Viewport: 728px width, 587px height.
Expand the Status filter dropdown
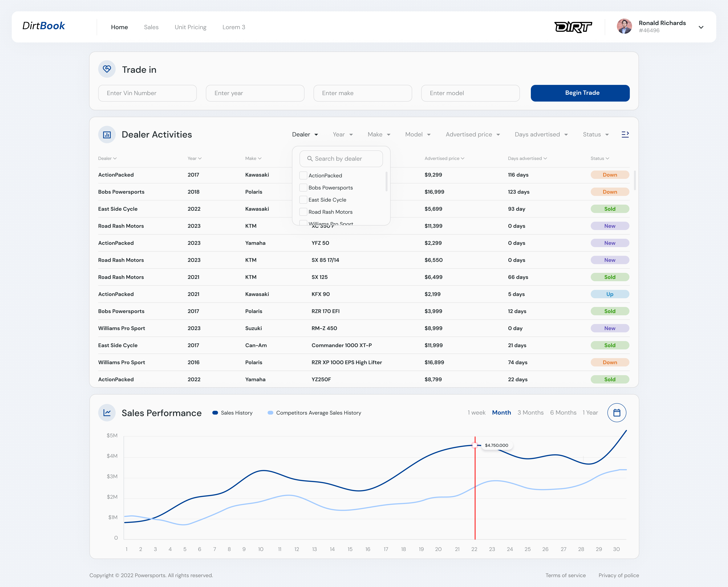coord(596,135)
